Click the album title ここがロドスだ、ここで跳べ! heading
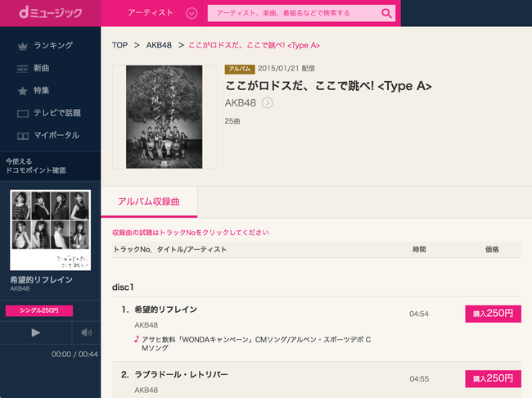 pyautogui.click(x=328, y=86)
